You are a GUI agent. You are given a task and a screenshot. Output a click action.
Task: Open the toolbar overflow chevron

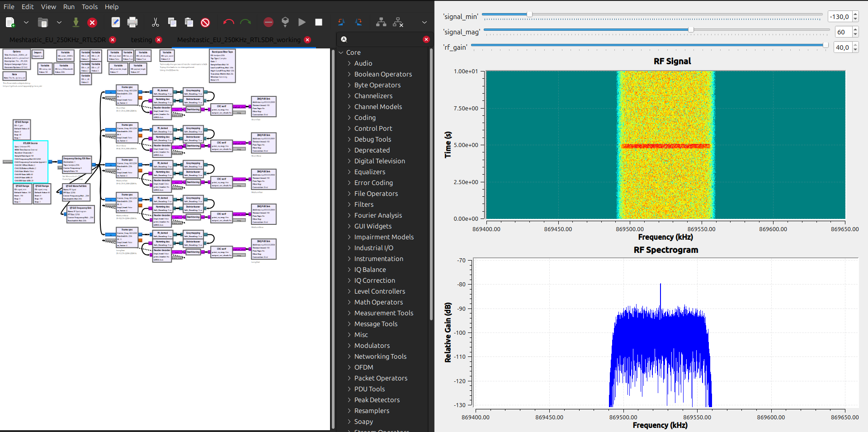pos(424,22)
